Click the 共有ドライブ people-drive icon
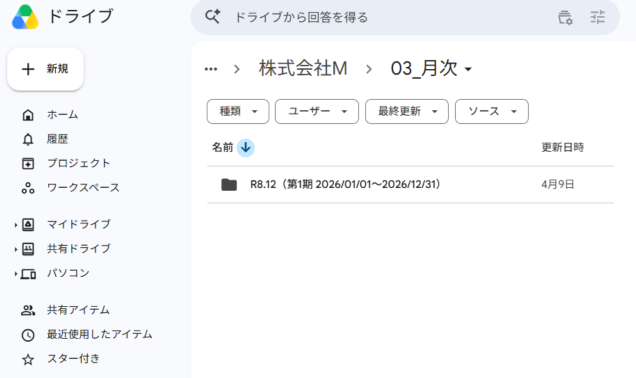The height and width of the screenshot is (378, 636). click(x=28, y=249)
